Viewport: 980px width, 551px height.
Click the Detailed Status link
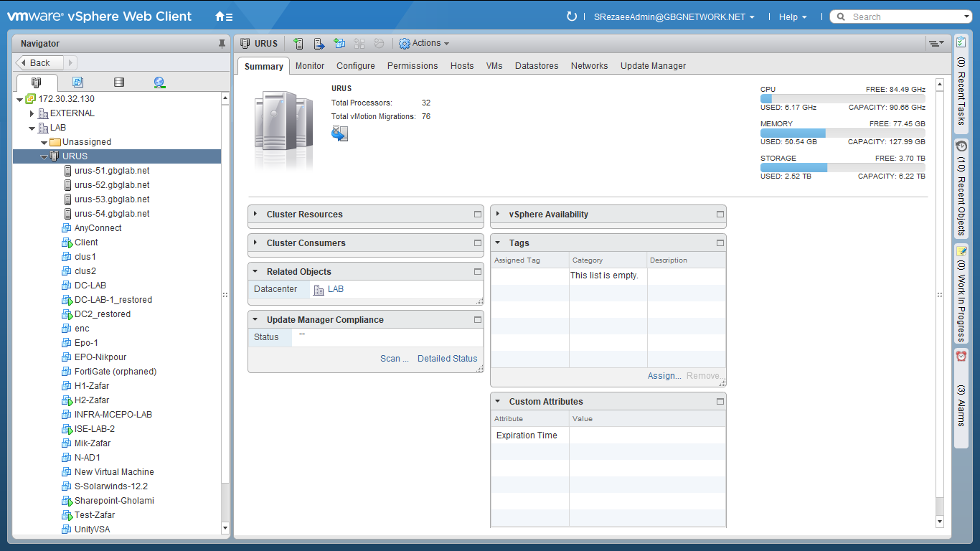click(x=447, y=359)
